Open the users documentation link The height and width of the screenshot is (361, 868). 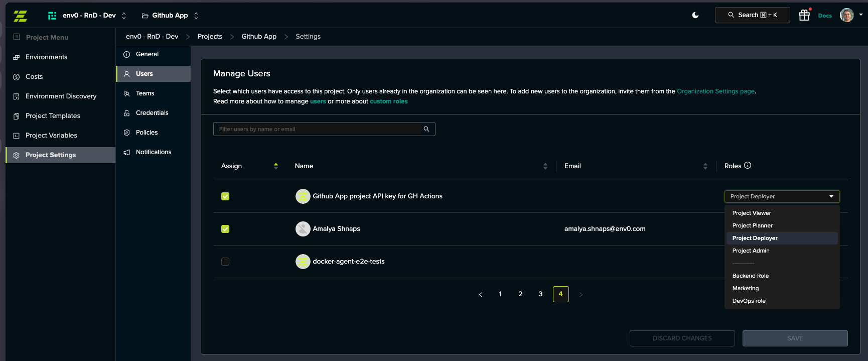click(318, 101)
